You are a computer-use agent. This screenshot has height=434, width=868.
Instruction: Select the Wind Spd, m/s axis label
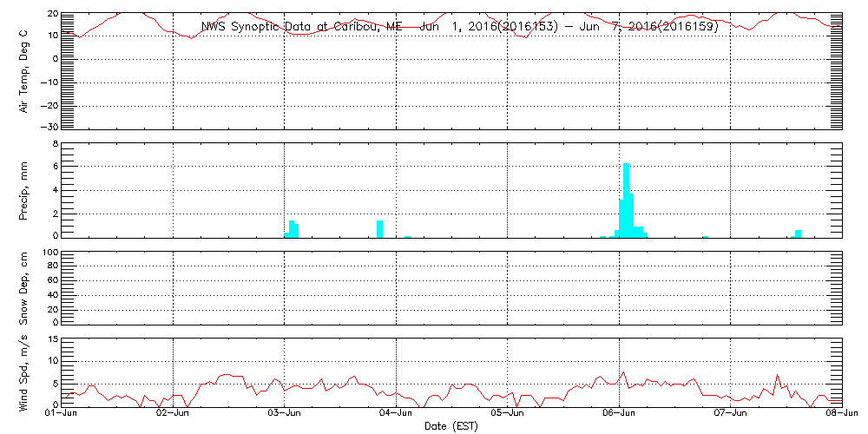[x=24, y=372]
